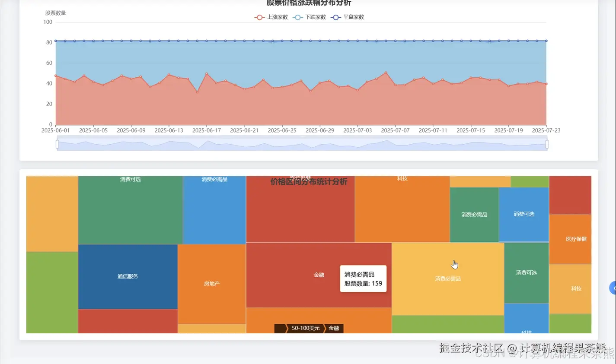Click the x-axis label 2025-07-23
The height and width of the screenshot is (364, 616).
pyautogui.click(x=546, y=130)
